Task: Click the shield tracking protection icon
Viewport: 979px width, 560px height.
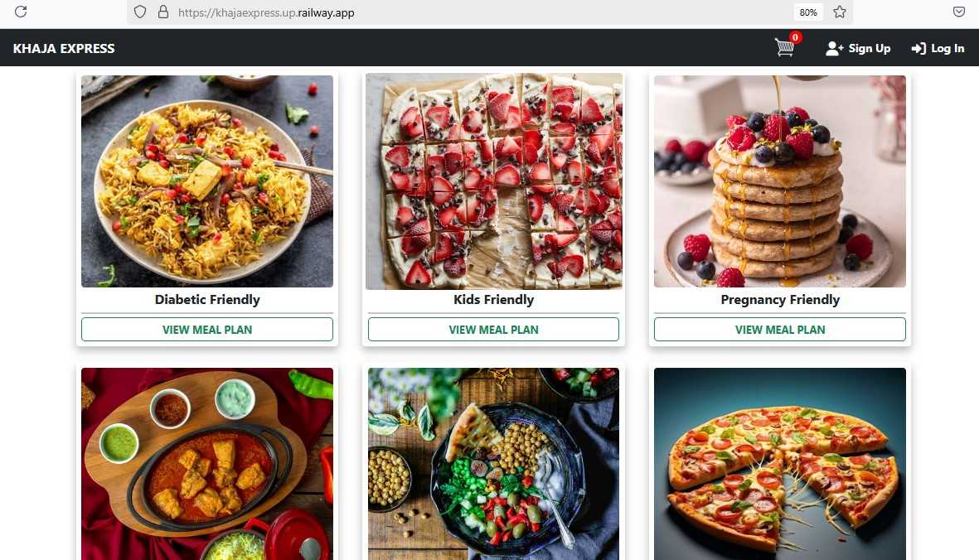Action: [x=140, y=12]
